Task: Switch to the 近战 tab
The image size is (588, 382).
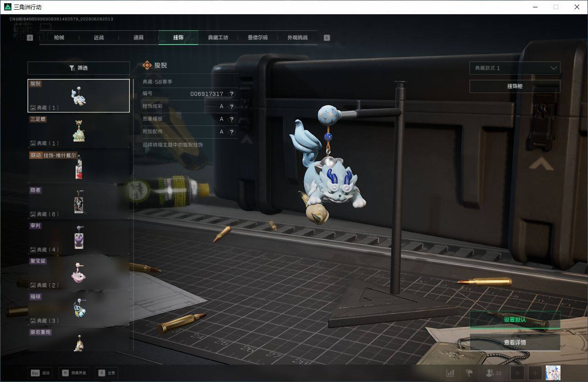Action: pyautogui.click(x=99, y=38)
